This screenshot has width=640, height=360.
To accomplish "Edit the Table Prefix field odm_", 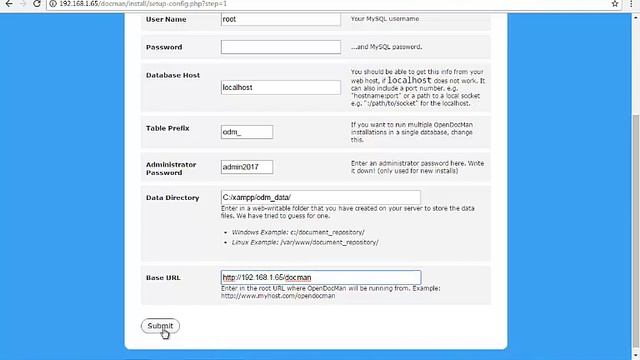I will [x=247, y=132].
